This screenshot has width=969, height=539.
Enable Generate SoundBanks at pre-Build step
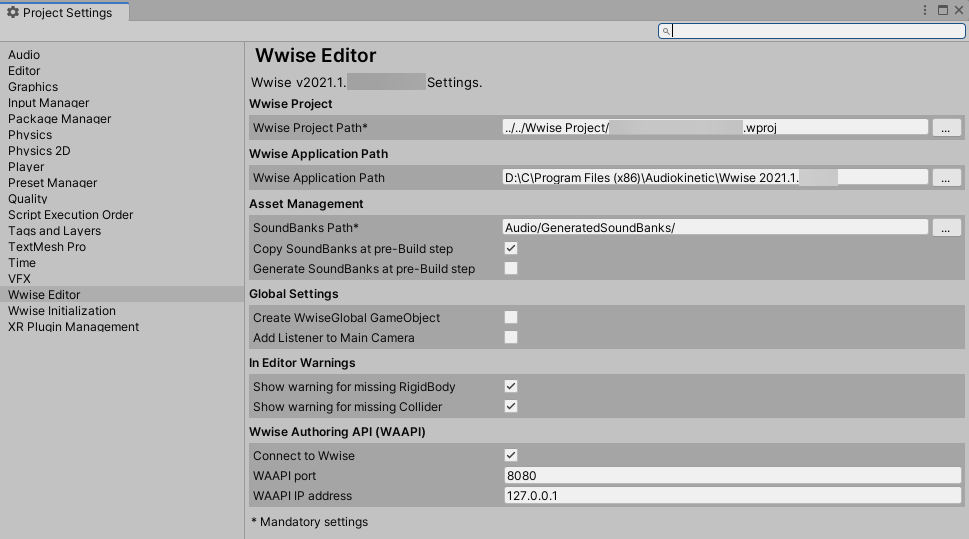[511, 268]
